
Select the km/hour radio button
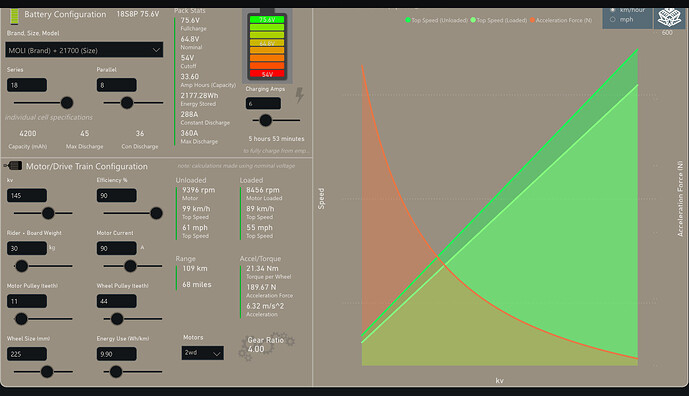613,10
